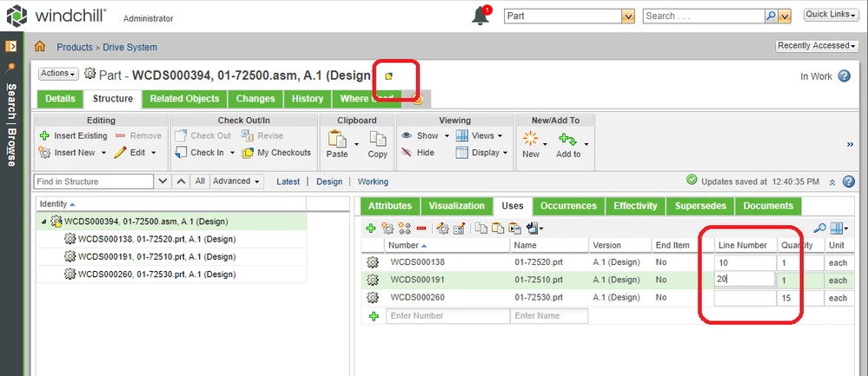Click the Views table icon
The height and width of the screenshot is (376, 868).
click(x=461, y=135)
